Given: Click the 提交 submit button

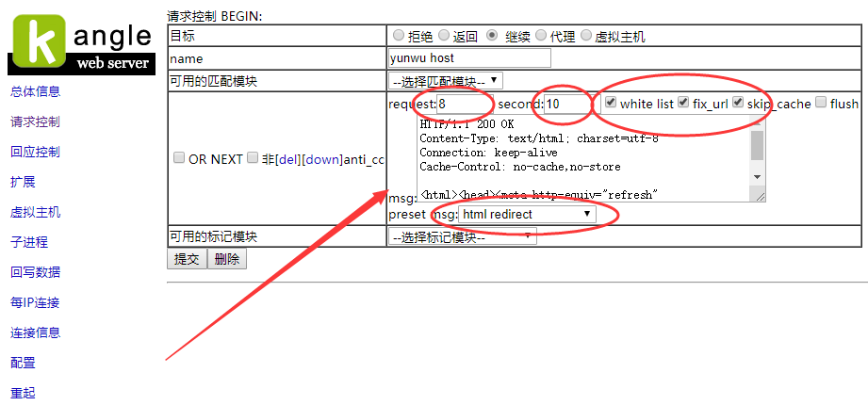Looking at the screenshot, I should click(186, 259).
